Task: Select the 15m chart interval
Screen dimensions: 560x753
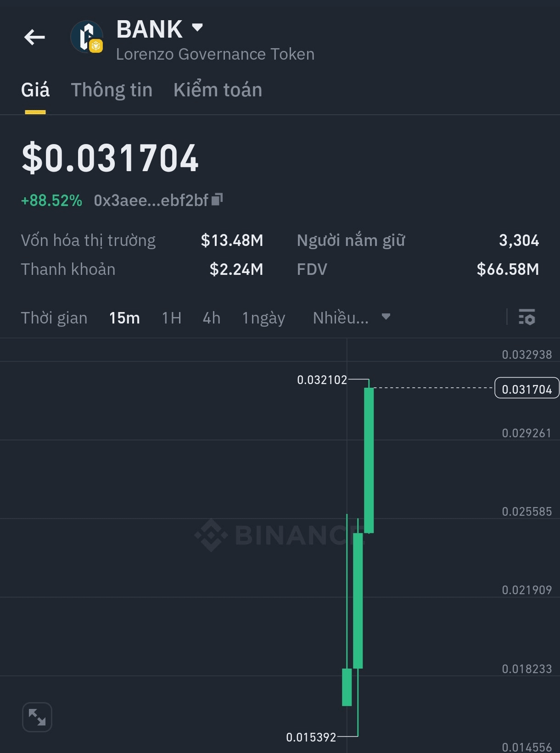Action: click(x=124, y=318)
